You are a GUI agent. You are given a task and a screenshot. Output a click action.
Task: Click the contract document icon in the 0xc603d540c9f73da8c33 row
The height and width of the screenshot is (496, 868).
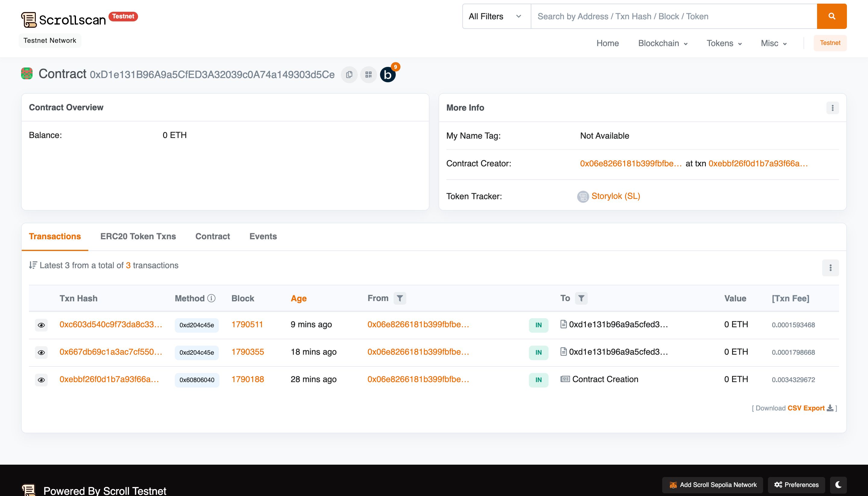(x=564, y=324)
